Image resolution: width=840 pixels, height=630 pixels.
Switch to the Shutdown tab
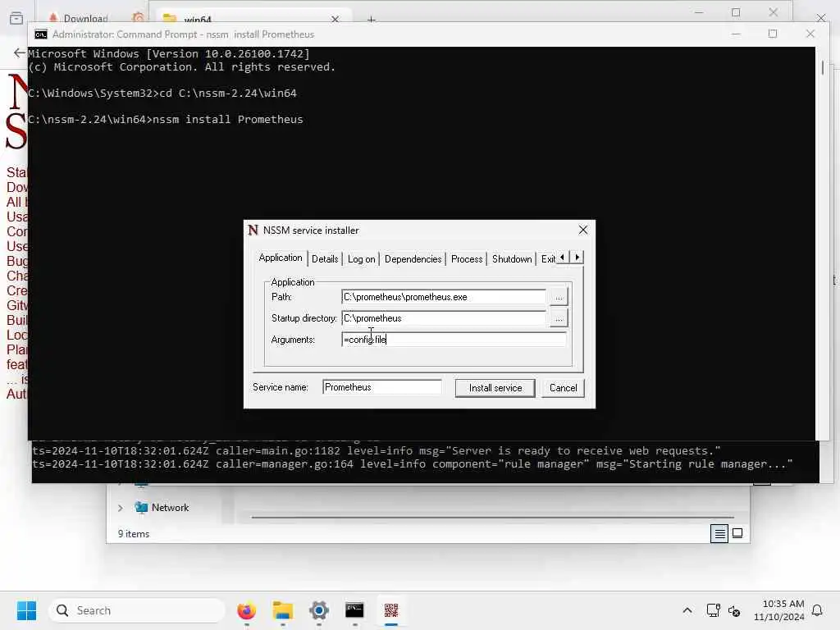512,259
